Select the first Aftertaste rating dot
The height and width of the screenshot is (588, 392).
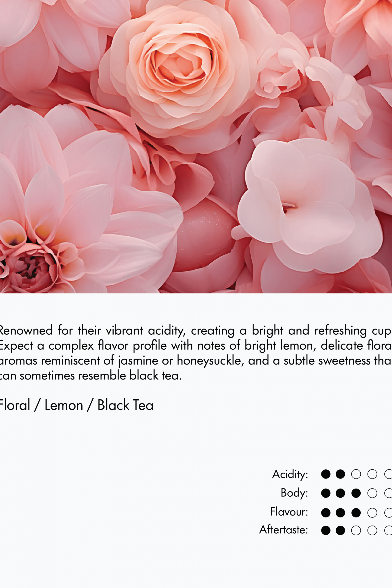coord(326,530)
